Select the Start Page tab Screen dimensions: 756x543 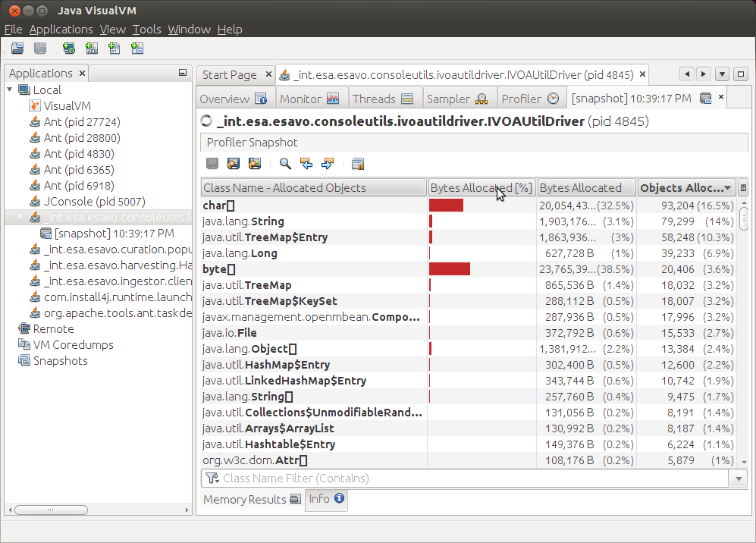pyautogui.click(x=230, y=75)
